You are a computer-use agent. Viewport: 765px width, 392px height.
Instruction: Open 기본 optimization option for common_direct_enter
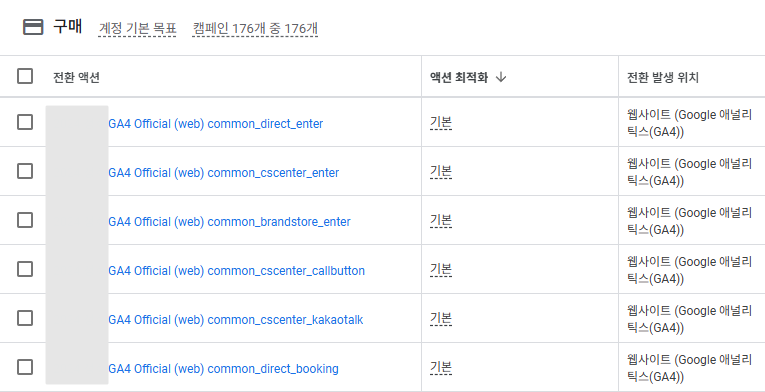coord(441,123)
